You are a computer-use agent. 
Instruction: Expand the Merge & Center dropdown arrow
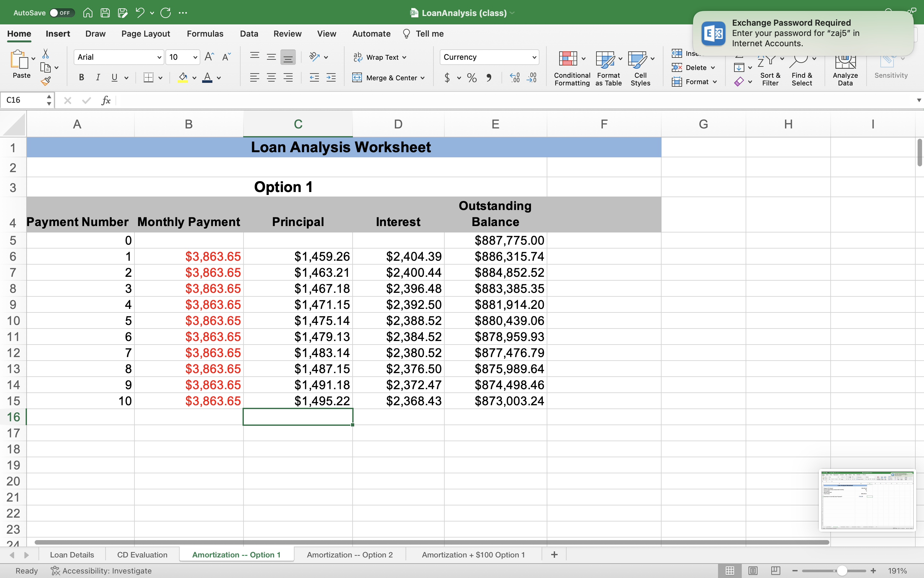click(423, 78)
